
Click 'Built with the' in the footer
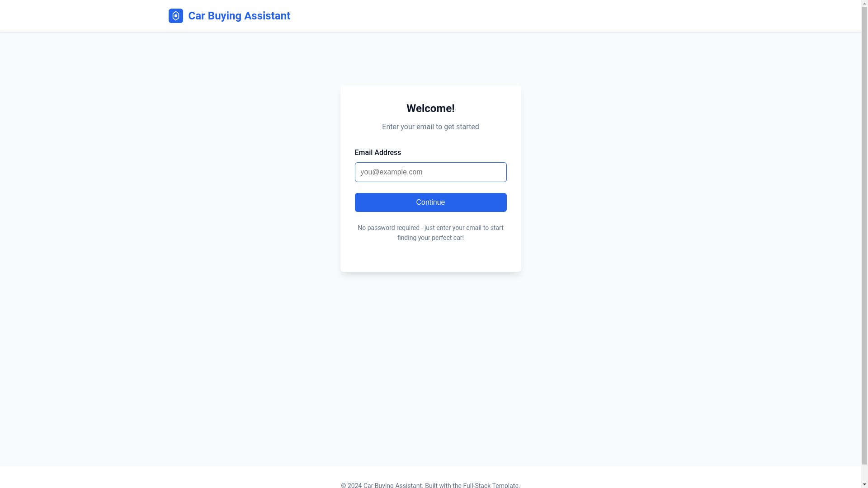443,485
